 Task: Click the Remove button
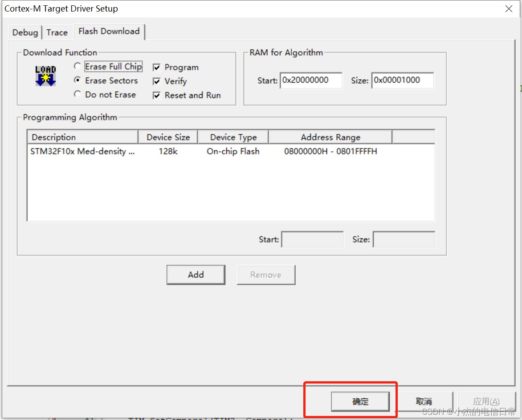pos(266,275)
